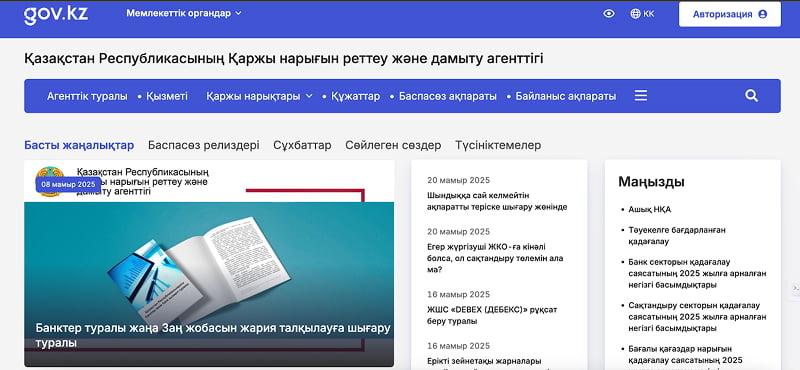Click the 08 мамыр 2025 date badge

coord(68,184)
